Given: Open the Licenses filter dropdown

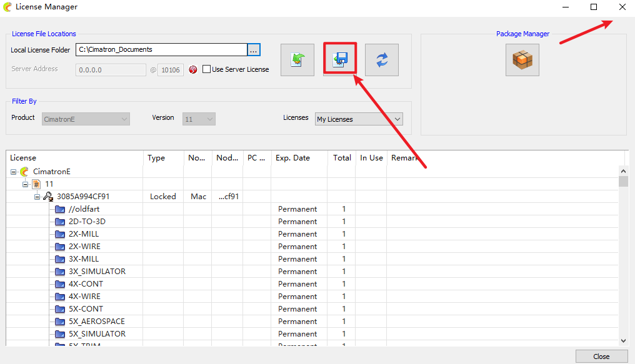Looking at the screenshot, I should 359,119.
